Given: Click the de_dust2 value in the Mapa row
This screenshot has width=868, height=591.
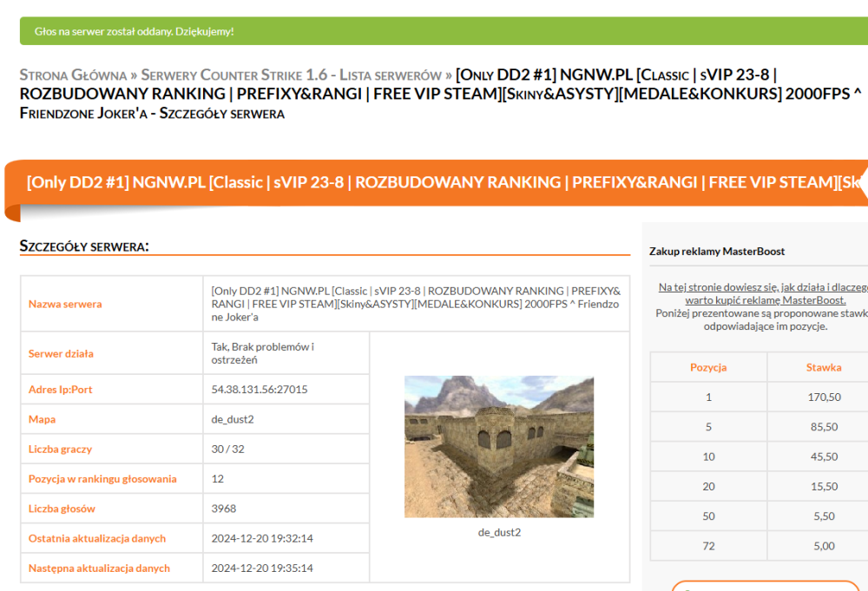Looking at the screenshot, I should [x=233, y=419].
